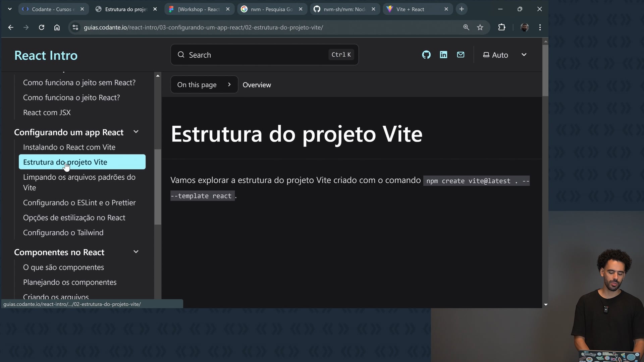
Task: Open the GitHub icon link in header
Action: [x=426, y=55]
